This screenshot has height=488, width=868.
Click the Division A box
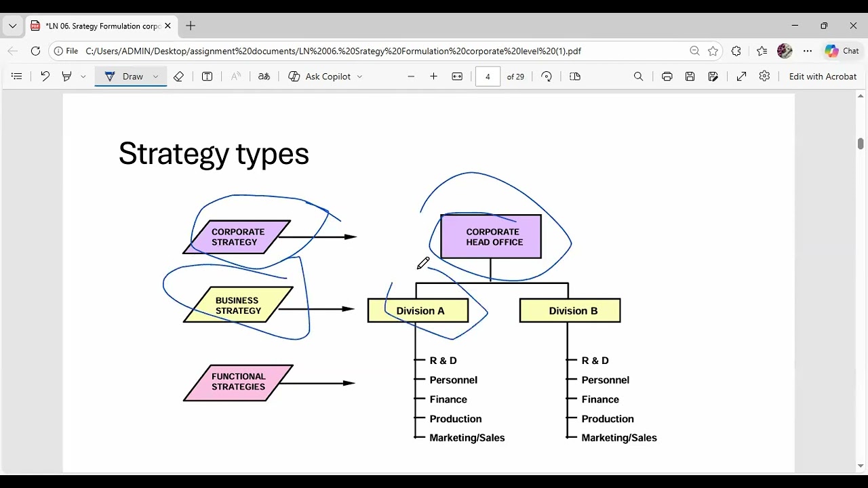[418, 310]
